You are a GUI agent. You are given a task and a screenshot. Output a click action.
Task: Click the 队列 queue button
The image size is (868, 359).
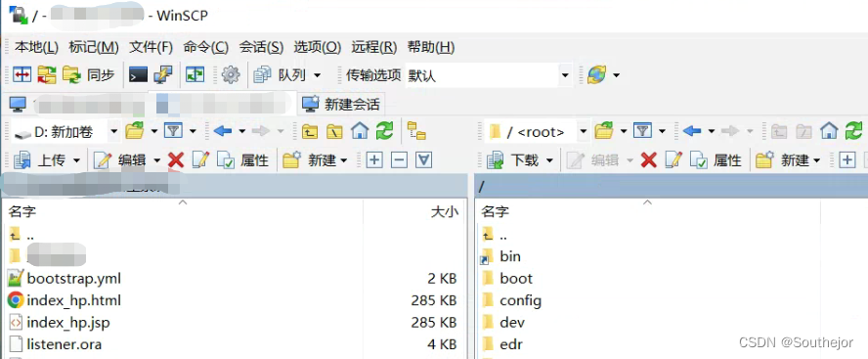coord(281,74)
